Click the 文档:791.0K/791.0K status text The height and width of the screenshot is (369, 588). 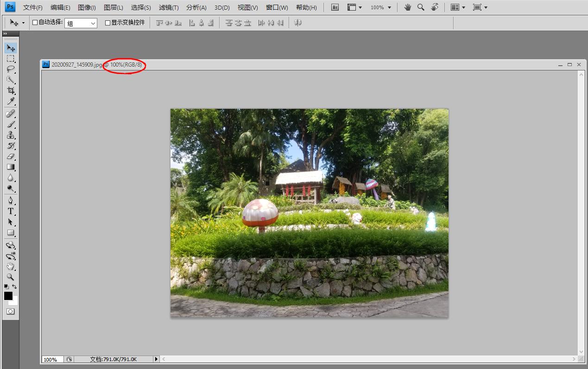(114, 359)
